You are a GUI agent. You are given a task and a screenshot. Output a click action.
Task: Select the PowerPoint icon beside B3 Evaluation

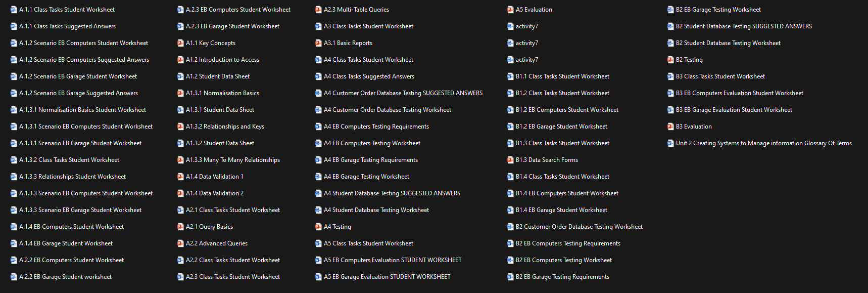[670, 127]
